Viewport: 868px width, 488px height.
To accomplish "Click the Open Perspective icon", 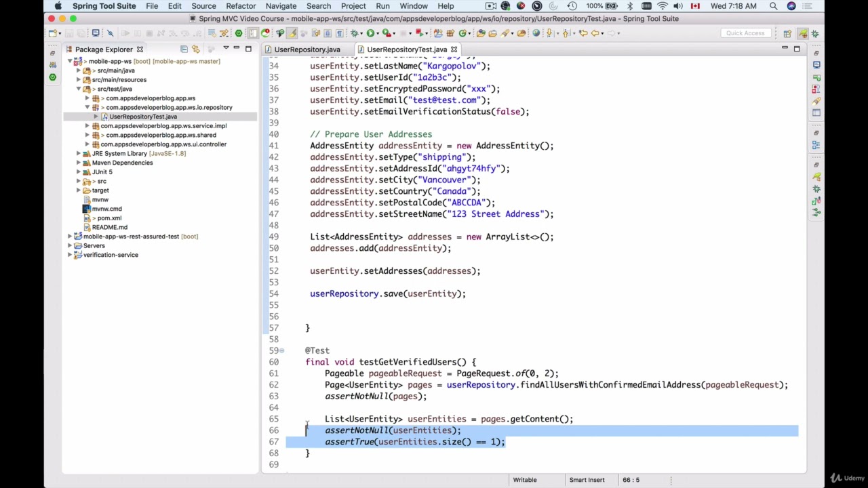I will pos(787,33).
